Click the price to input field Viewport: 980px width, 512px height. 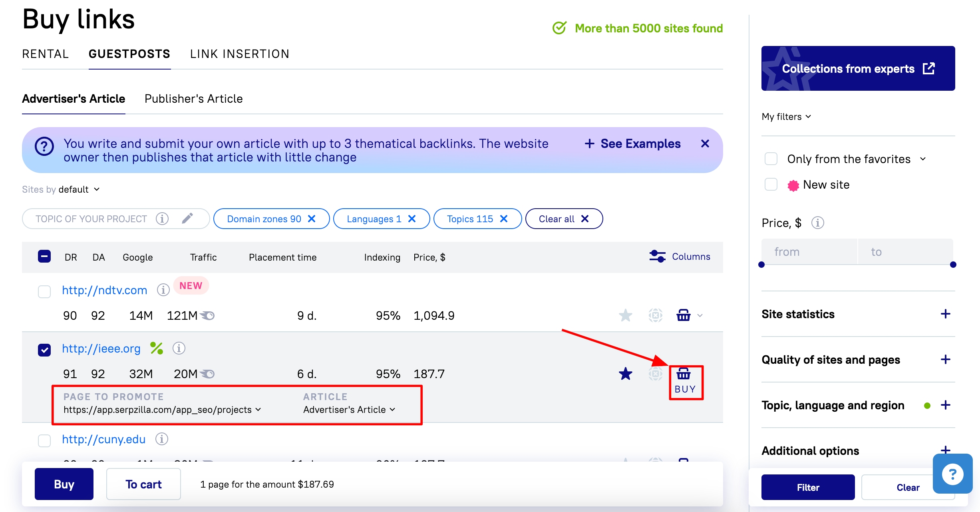pos(905,251)
